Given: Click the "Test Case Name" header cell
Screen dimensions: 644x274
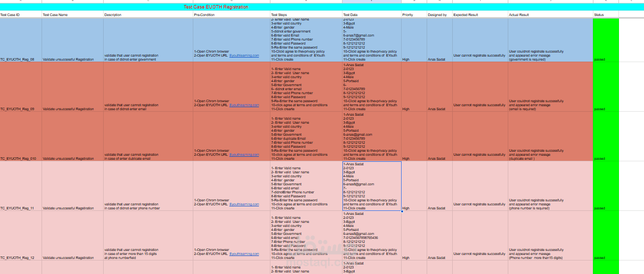Looking at the screenshot, I should pyautogui.click(x=72, y=15).
